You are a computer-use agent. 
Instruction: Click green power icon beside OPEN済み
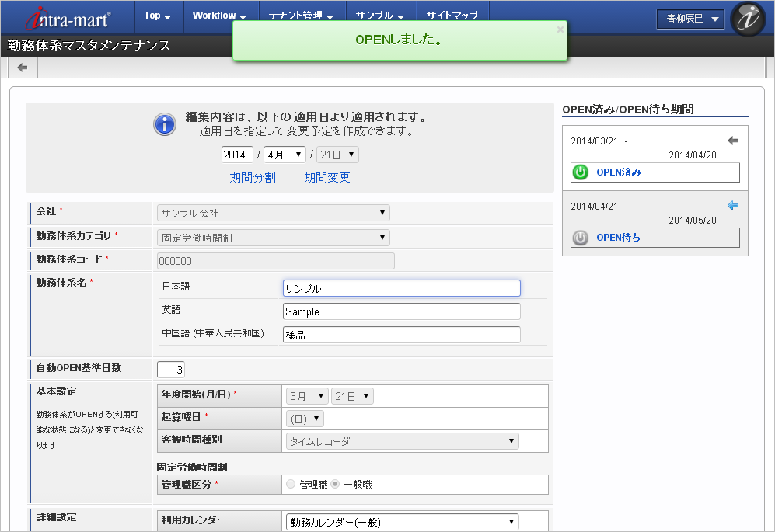pos(580,172)
